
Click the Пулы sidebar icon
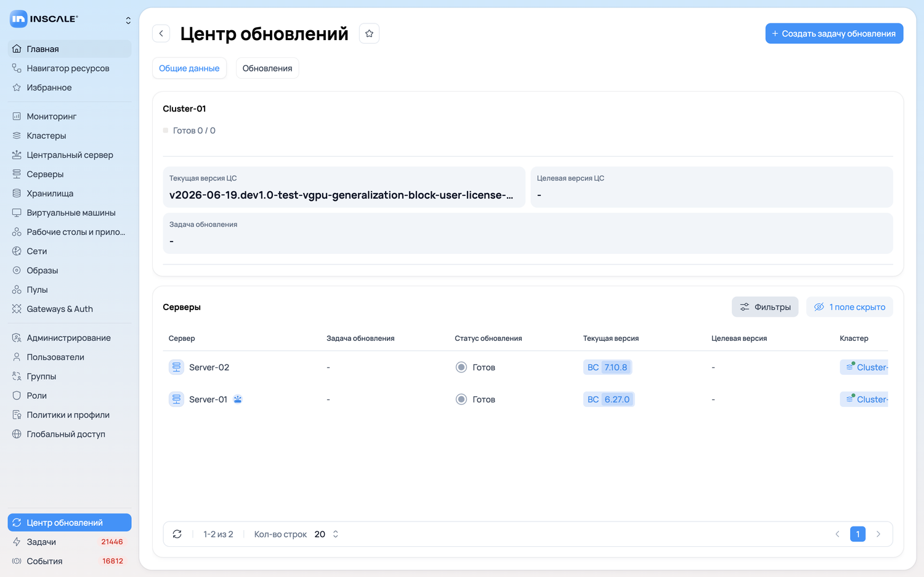17,290
